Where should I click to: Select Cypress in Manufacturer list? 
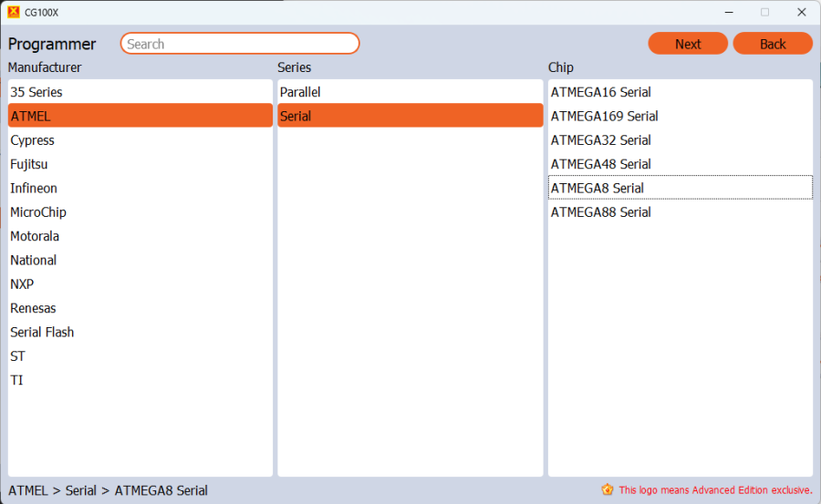(x=33, y=140)
